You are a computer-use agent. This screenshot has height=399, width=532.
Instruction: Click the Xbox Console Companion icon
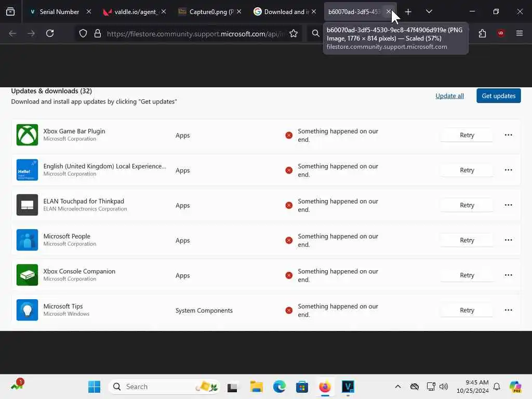(x=27, y=275)
